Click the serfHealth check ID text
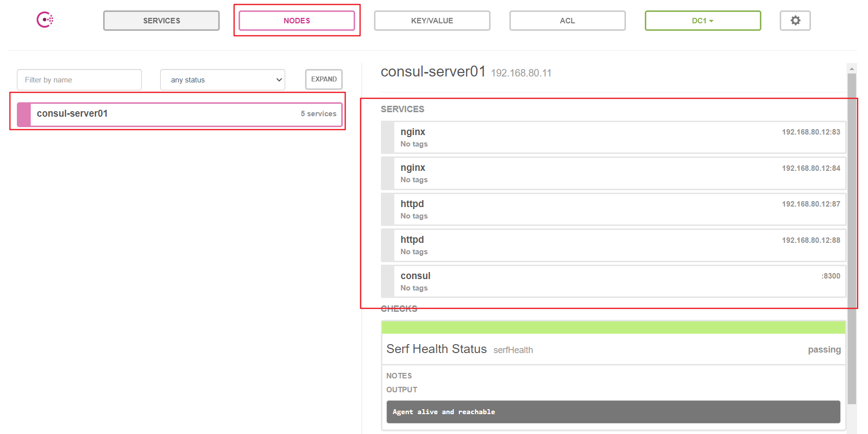Viewport: 868px width, 434px height. 513,350
